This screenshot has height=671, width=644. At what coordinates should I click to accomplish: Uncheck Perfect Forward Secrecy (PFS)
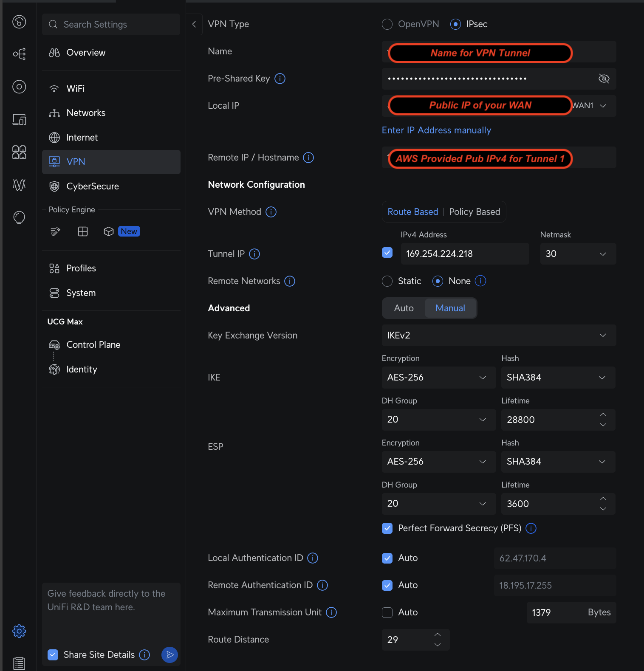click(387, 528)
